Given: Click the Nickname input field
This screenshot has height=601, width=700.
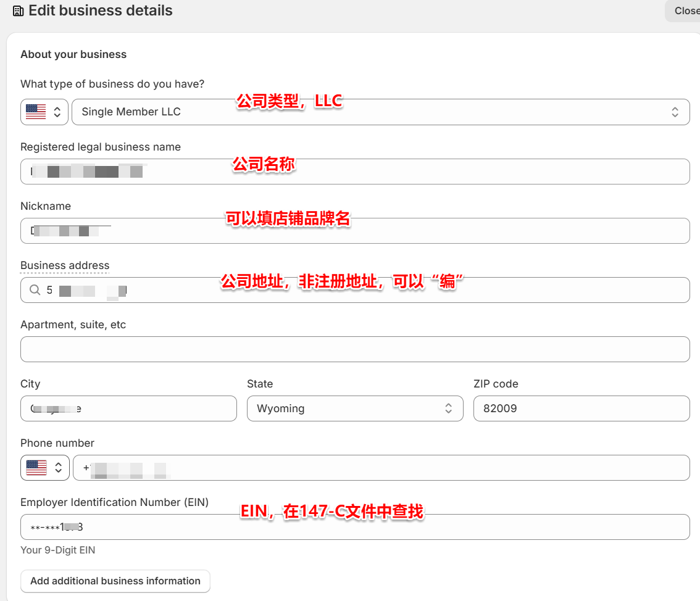Looking at the screenshot, I should click(355, 231).
